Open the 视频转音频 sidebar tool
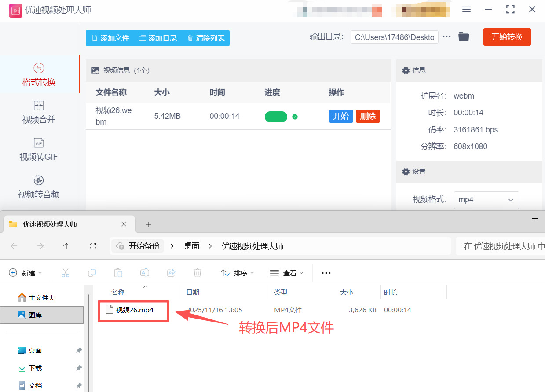The height and width of the screenshot is (392, 545). pos(39,187)
